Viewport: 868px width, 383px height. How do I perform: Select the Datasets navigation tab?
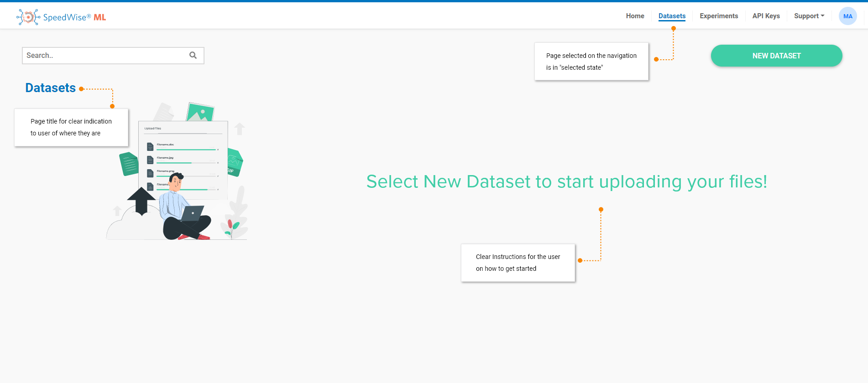(x=672, y=16)
